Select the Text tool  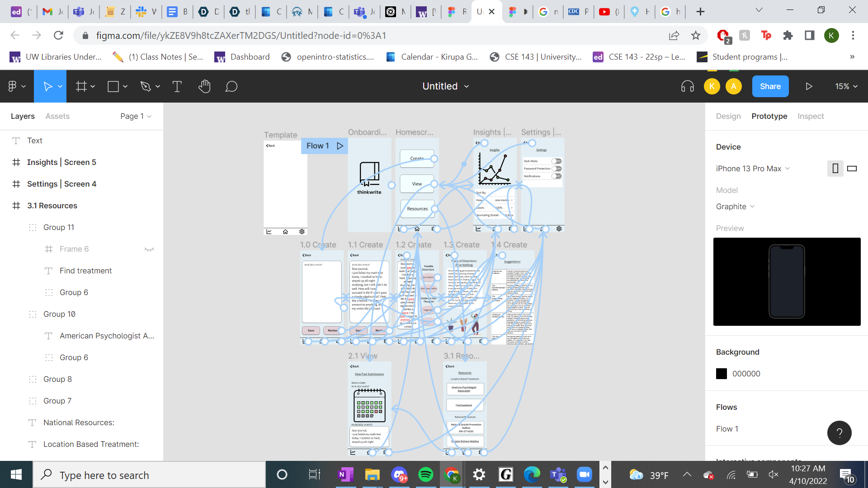coord(177,86)
